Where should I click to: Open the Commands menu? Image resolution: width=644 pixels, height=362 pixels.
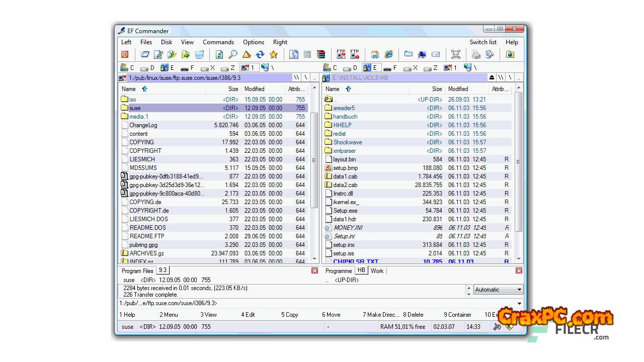coord(218,42)
